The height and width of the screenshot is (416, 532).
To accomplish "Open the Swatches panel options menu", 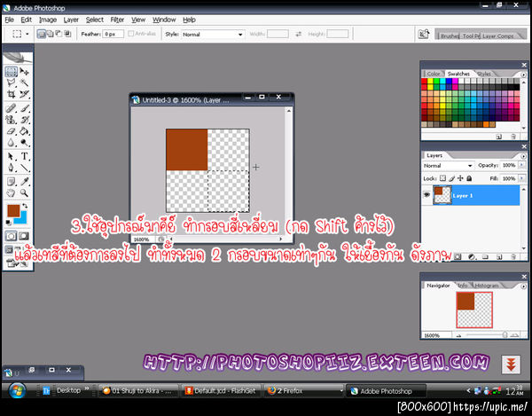I will [523, 75].
